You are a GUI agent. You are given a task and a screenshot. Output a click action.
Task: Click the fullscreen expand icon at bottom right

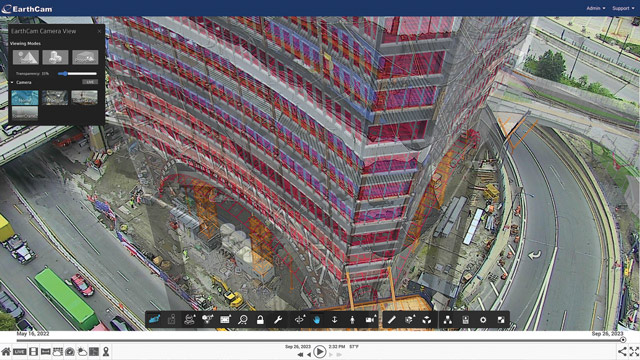coord(634,351)
